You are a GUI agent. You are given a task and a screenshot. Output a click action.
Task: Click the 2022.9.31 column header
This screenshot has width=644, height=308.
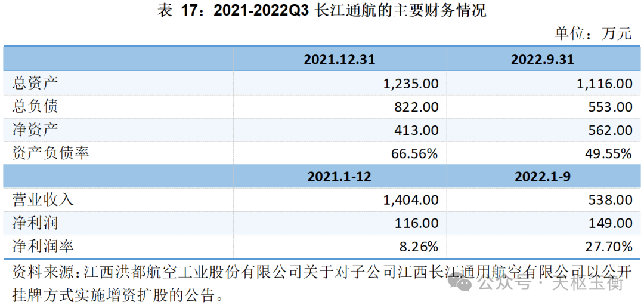pyautogui.click(x=542, y=60)
